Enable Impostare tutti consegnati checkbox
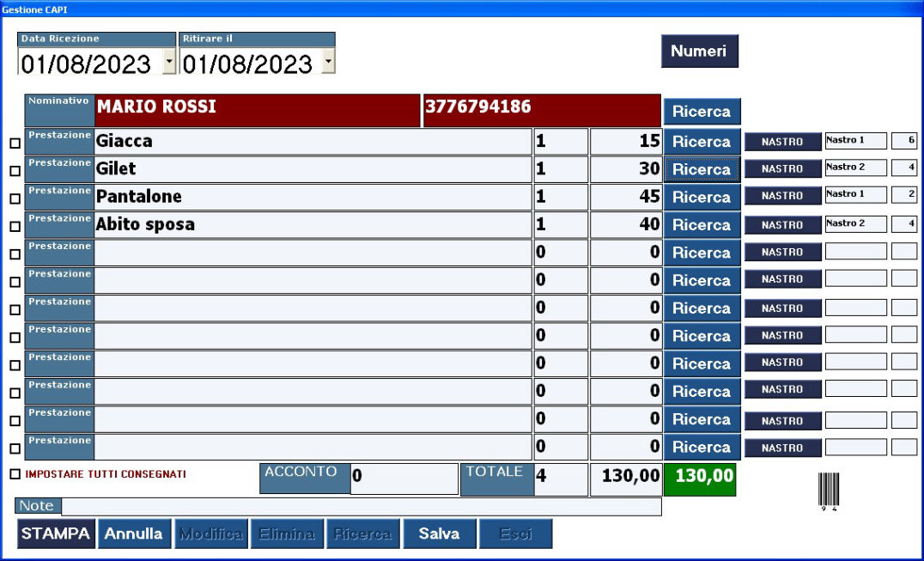Image resolution: width=924 pixels, height=561 pixels. (15, 473)
